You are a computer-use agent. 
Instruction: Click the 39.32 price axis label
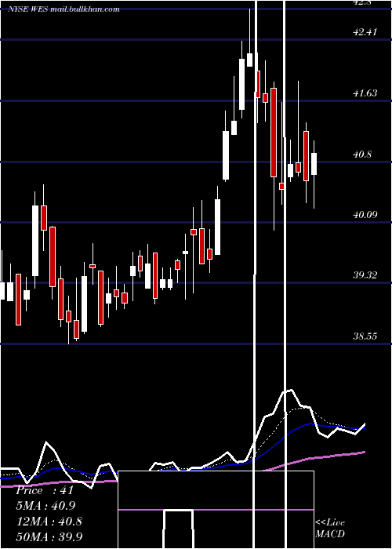[365, 275]
